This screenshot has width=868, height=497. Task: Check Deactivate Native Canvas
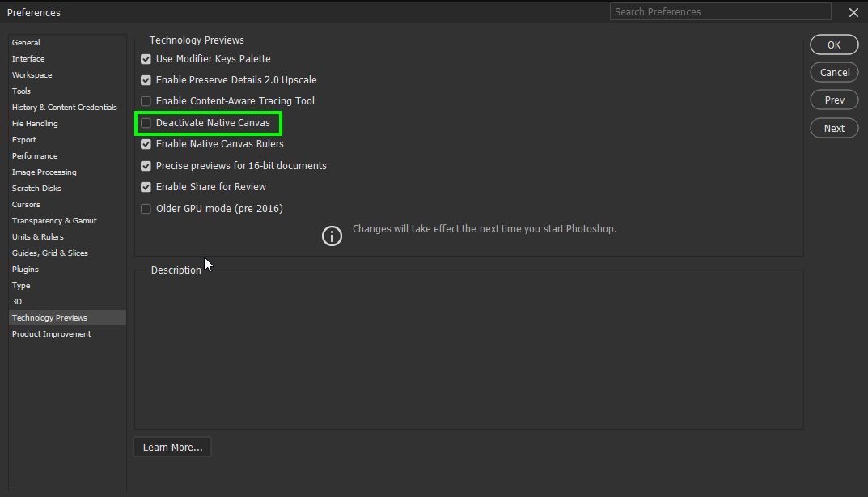146,123
